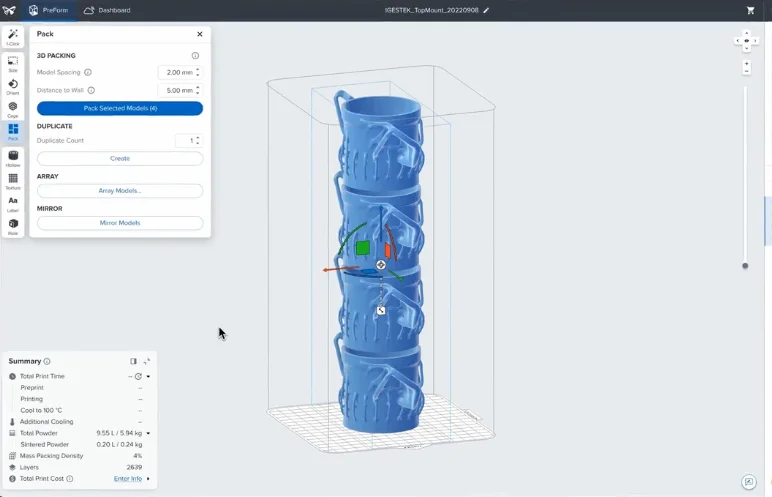Open the Label tool

pyautogui.click(x=13, y=204)
